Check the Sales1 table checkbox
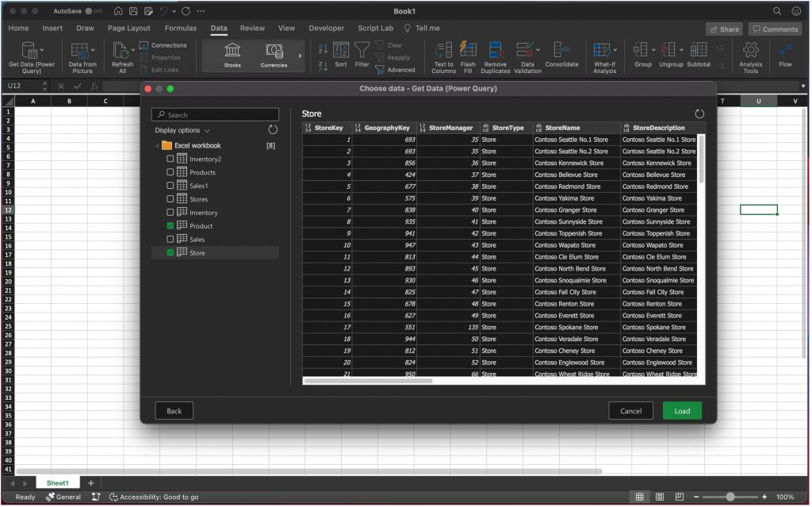812x507 pixels. point(170,186)
